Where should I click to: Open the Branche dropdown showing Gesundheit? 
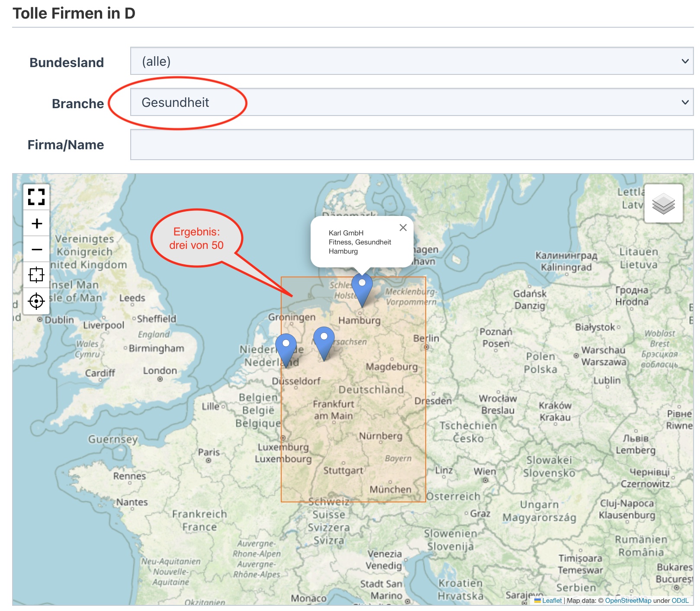412,102
